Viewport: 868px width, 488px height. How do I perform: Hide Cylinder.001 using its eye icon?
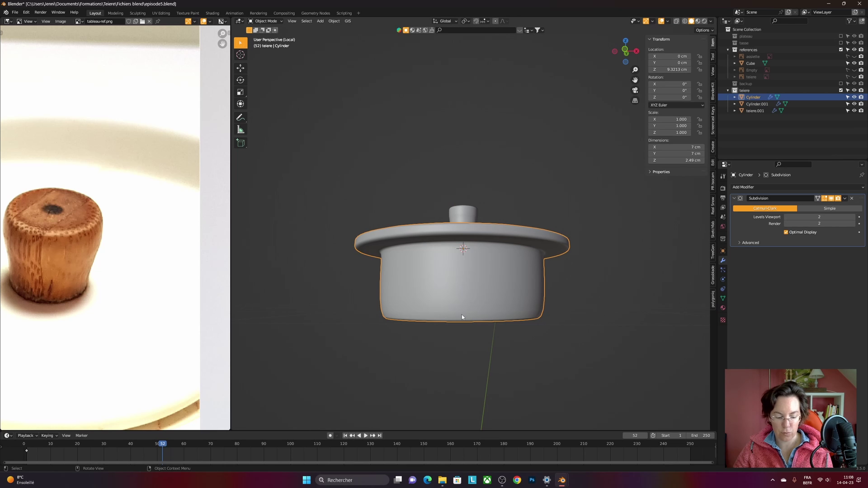(854, 104)
